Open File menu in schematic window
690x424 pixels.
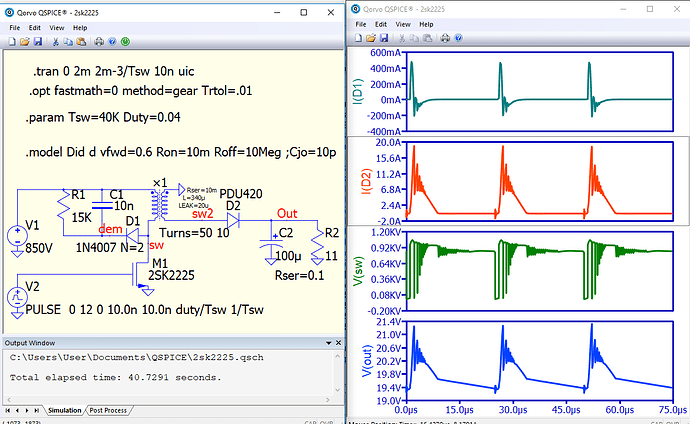point(15,27)
